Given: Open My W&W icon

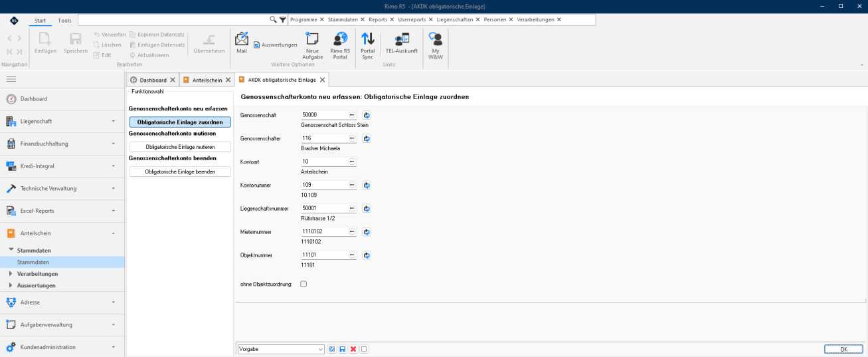Looking at the screenshot, I should 436,45.
